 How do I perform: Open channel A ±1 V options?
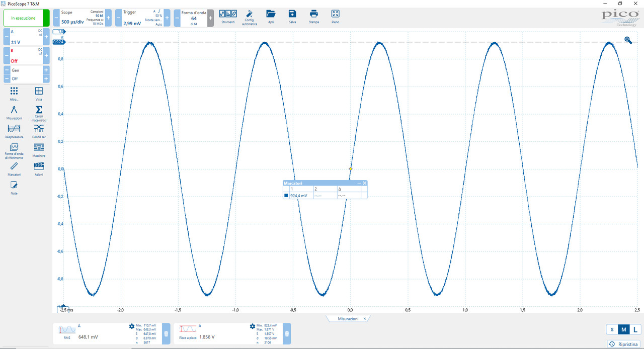pos(26,37)
